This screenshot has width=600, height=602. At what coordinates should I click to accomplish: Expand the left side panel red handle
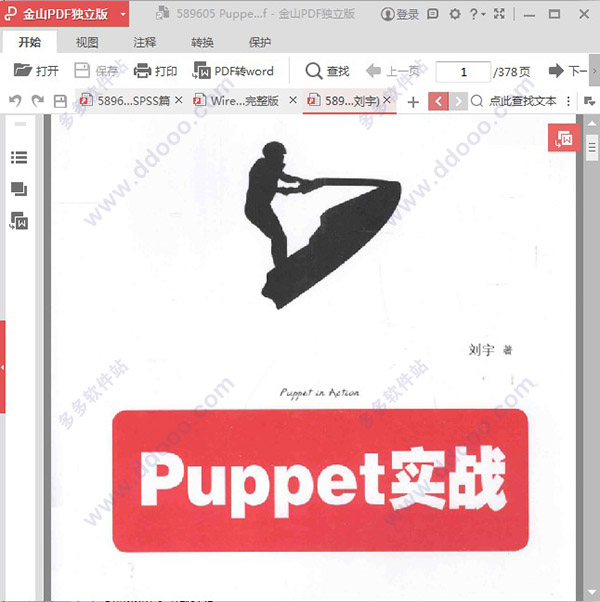coord(3,367)
